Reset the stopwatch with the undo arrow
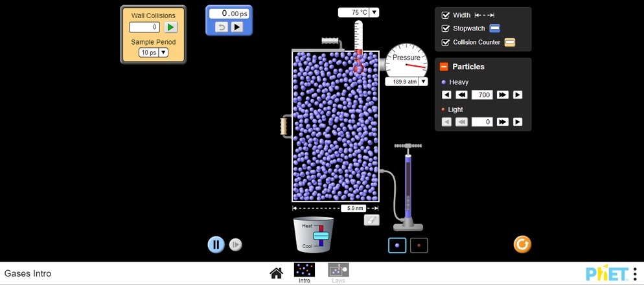Screen dimensions: 644x285 pos(222,27)
